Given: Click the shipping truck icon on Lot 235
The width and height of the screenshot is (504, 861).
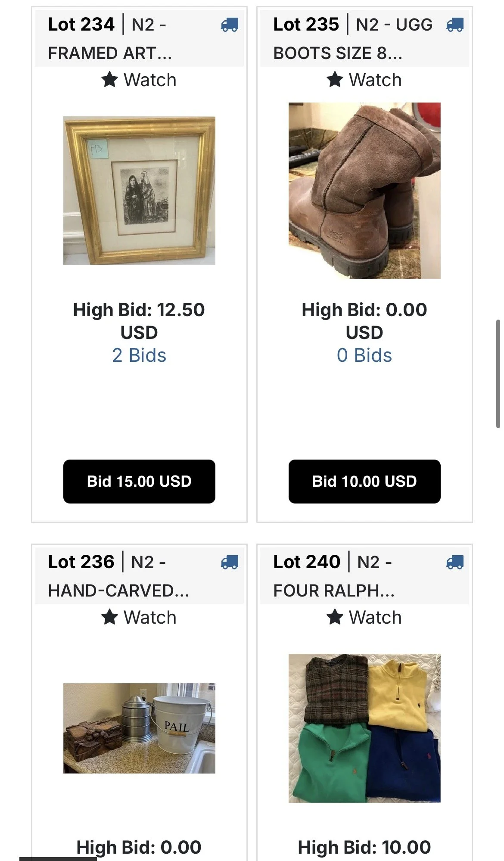Looking at the screenshot, I should pyautogui.click(x=455, y=25).
